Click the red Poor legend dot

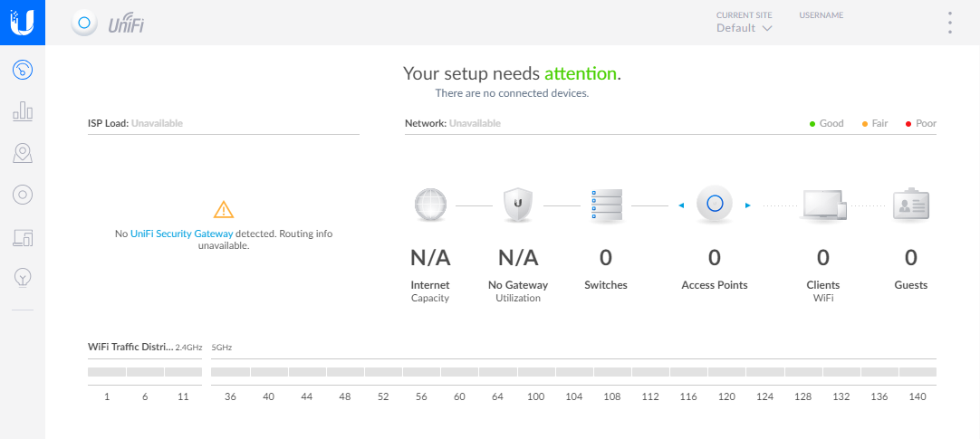908,124
